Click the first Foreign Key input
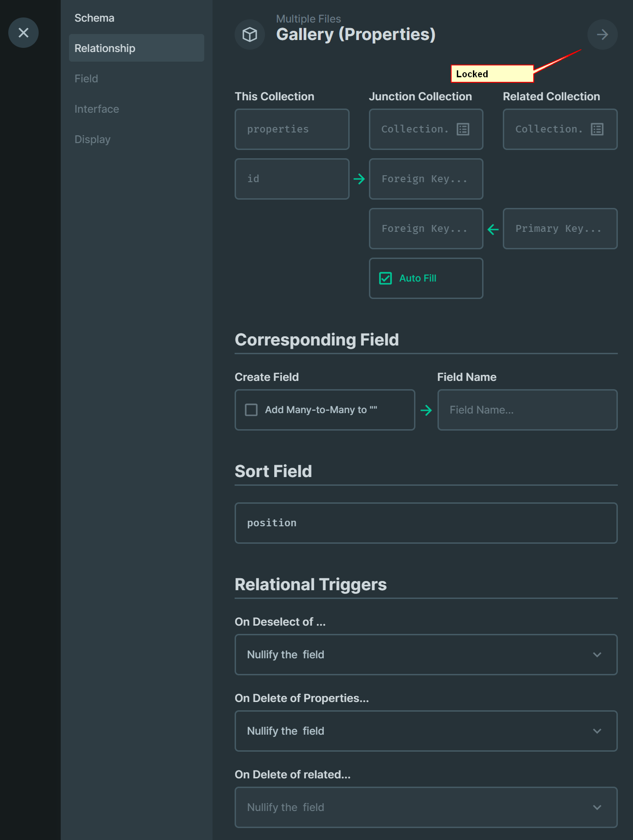 [x=426, y=179]
